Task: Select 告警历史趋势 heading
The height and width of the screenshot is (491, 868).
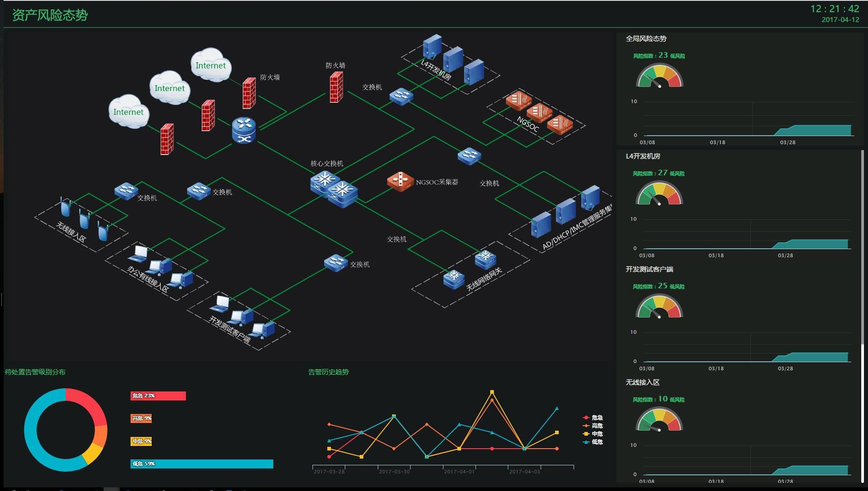Action: pos(328,372)
